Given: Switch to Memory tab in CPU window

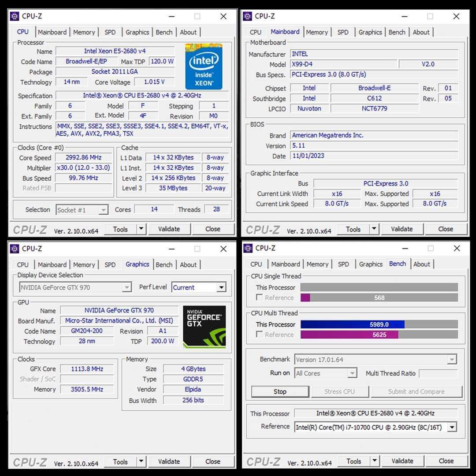Looking at the screenshot, I should [x=84, y=32].
